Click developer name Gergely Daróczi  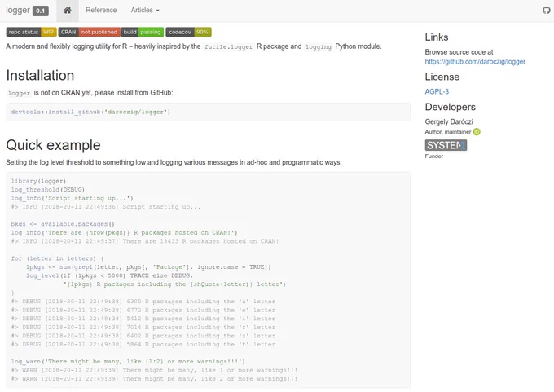click(449, 121)
